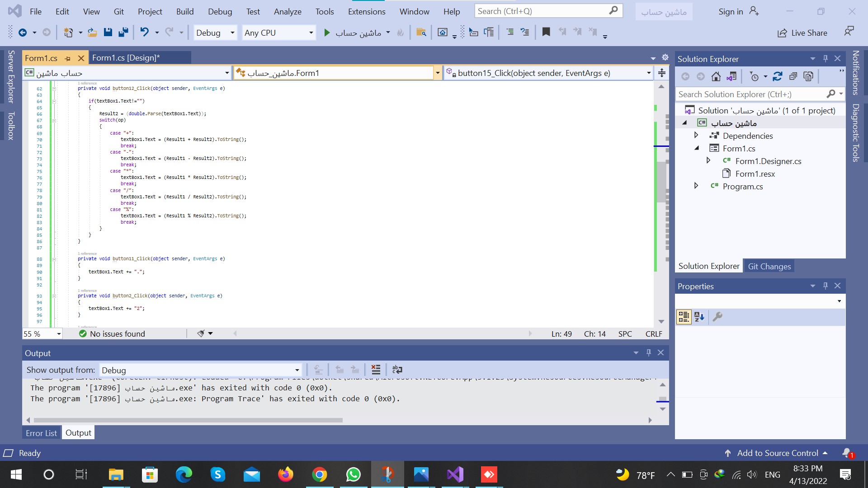Click Clear All icon in Output panel
The image size is (868, 488).
pos(376,370)
